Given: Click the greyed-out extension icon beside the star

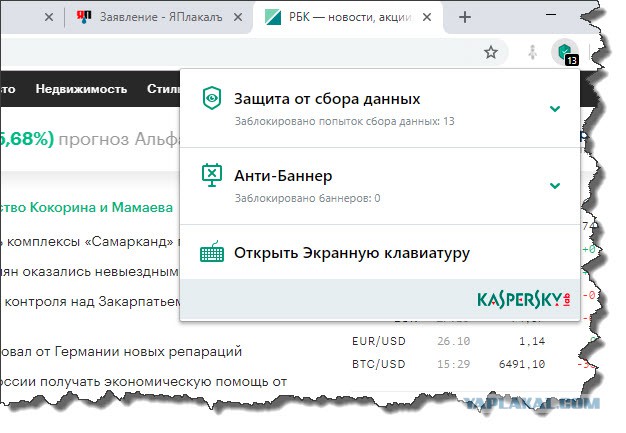Looking at the screenshot, I should pos(533,52).
